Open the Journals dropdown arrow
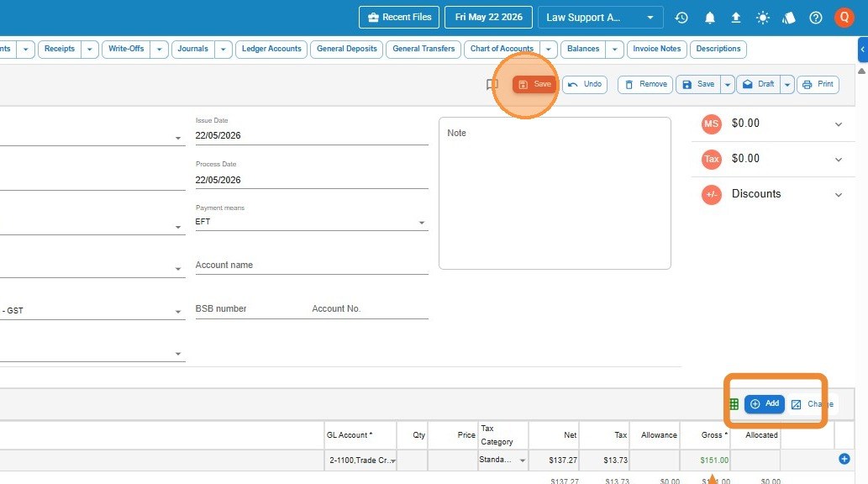Image resolution: width=868 pixels, height=484 pixels. click(x=223, y=49)
